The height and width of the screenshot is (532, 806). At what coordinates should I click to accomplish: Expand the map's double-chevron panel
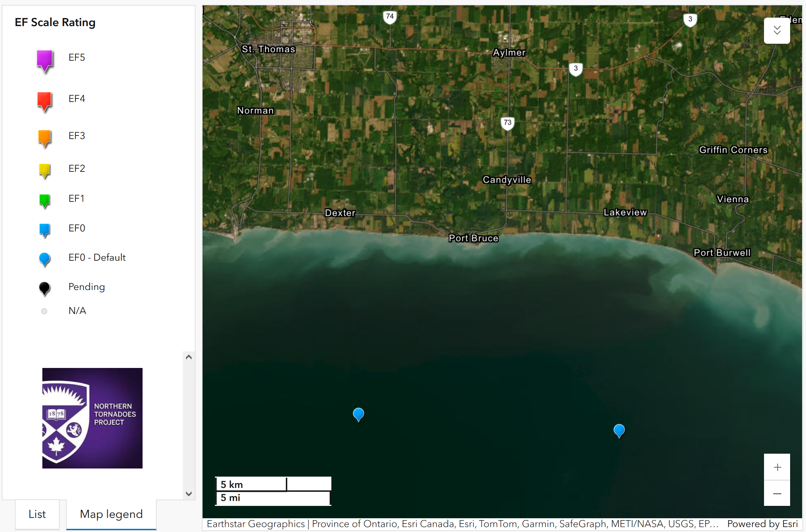777,30
